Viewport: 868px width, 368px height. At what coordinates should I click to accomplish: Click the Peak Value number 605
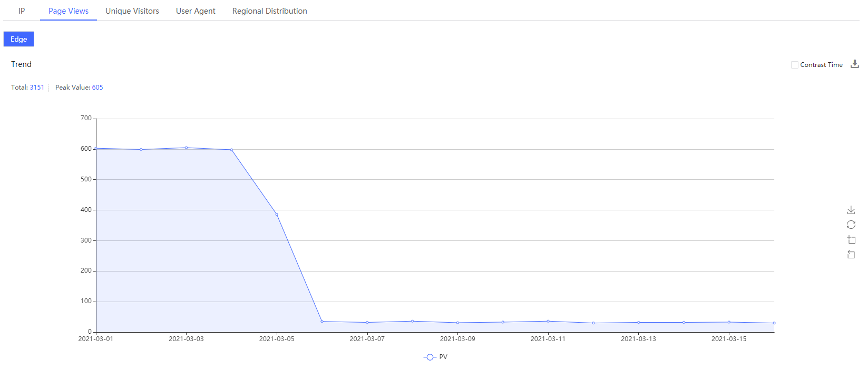97,88
